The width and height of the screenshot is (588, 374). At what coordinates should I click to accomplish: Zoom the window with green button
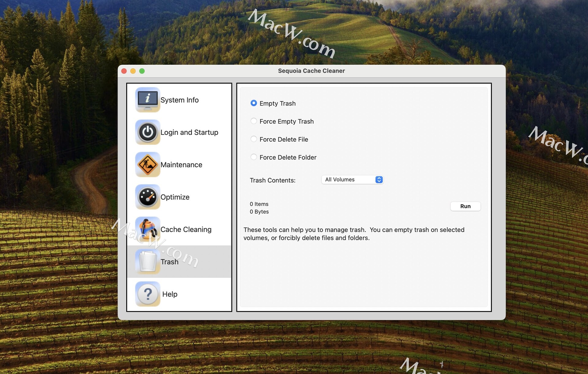[x=142, y=71]
